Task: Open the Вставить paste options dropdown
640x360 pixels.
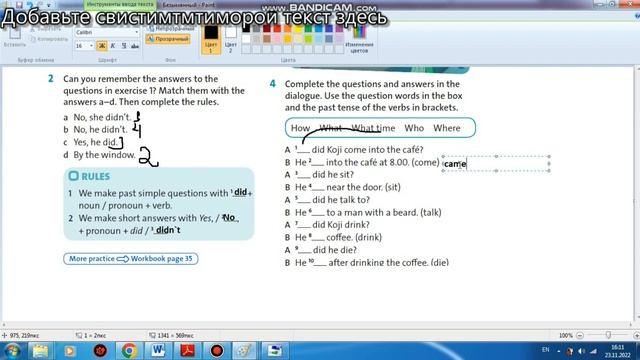Action: click(15, 45)
